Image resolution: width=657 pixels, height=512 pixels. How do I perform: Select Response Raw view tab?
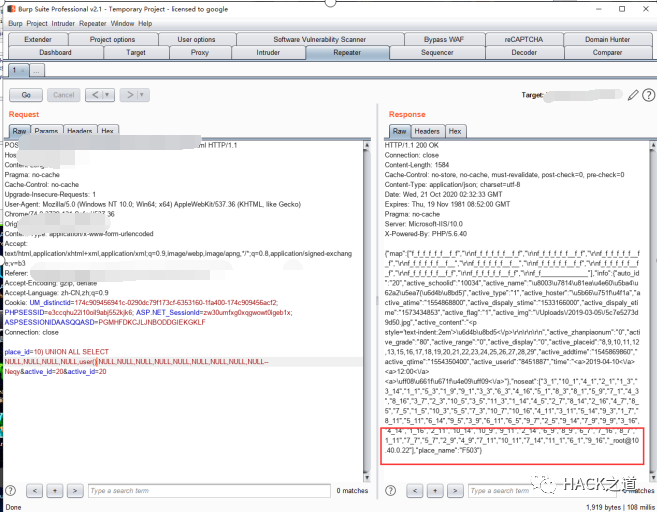coord(400,131)
